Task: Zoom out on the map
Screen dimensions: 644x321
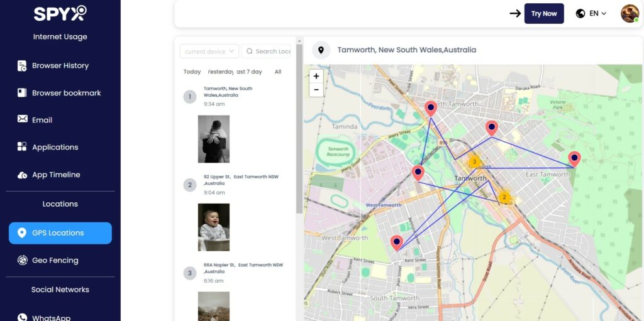Action: click(316, 90)
